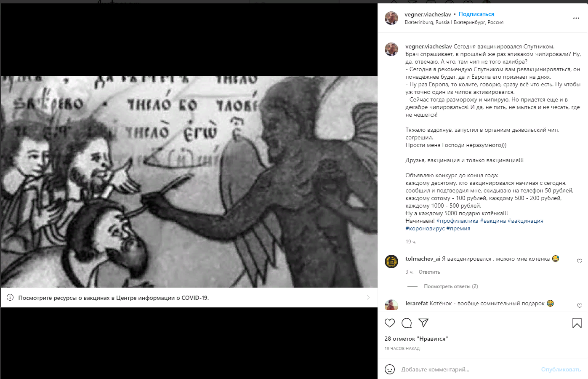Click 'Подписаться' to follow
Image resolution: width=588 pixels, height=379 pixels.
pos(476,14)
